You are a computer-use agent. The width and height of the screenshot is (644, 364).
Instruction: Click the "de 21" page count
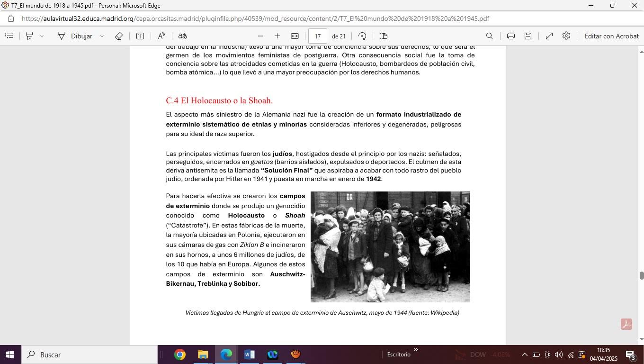tap(339, 36)
